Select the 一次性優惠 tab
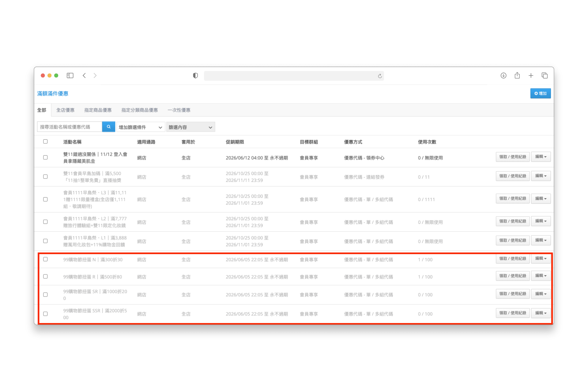The height and width of the screenshot is (392, 588). pos(179,110)
